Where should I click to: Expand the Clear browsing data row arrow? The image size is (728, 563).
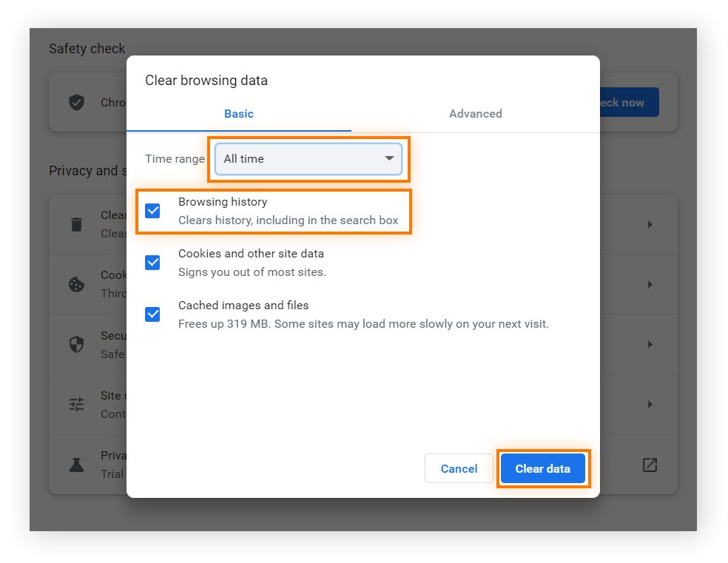pos(650,224)
